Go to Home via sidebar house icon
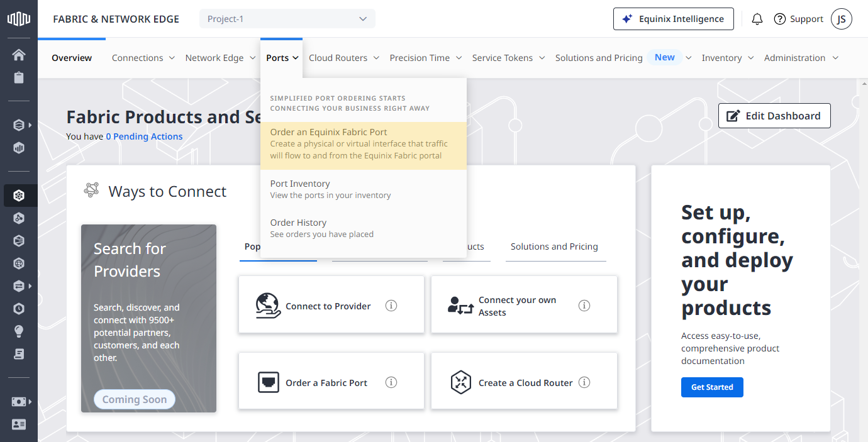868x442 pixels. [19, 55]
